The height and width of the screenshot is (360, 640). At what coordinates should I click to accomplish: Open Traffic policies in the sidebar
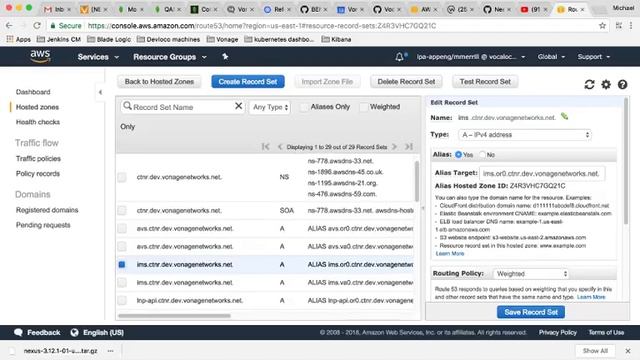click(x=38, y=158)
